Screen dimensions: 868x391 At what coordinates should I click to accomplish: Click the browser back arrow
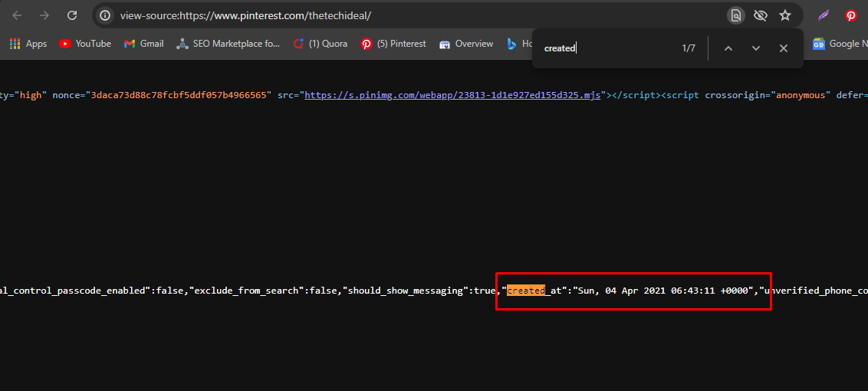(17, 15)
